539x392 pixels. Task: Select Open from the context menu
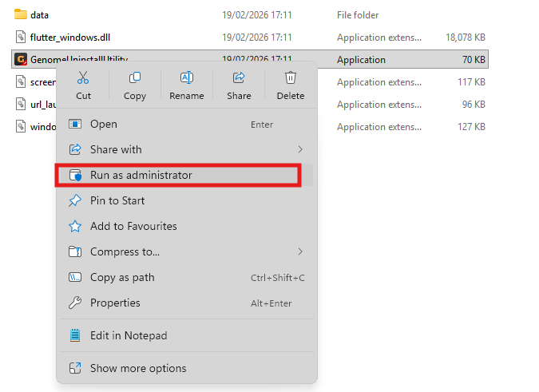[x=104, y=124]
